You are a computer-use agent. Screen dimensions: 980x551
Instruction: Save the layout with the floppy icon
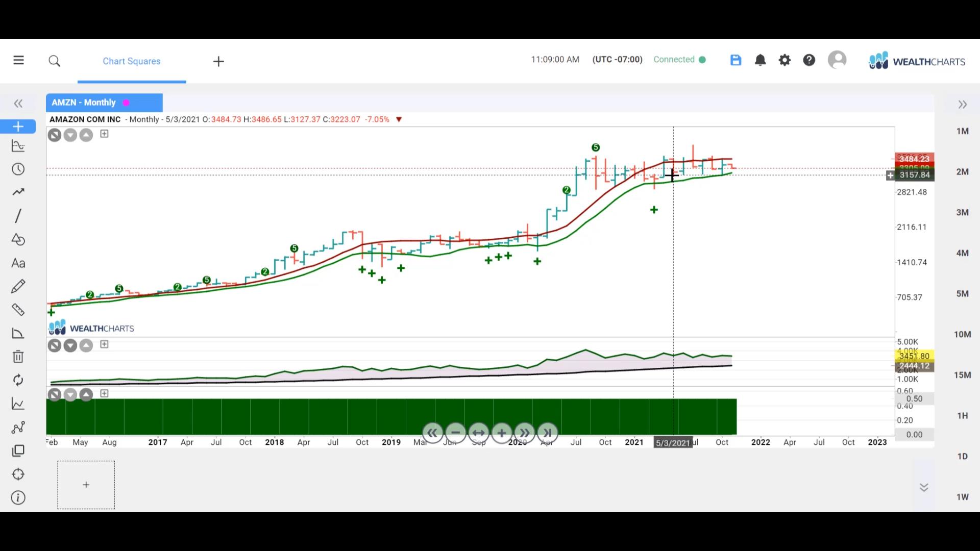click(x=736, y=60)
